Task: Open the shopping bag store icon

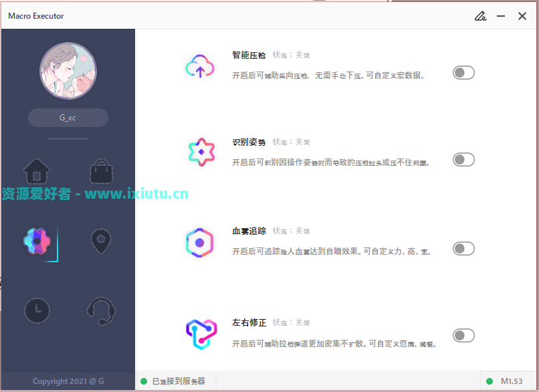Action: [101, 171]
